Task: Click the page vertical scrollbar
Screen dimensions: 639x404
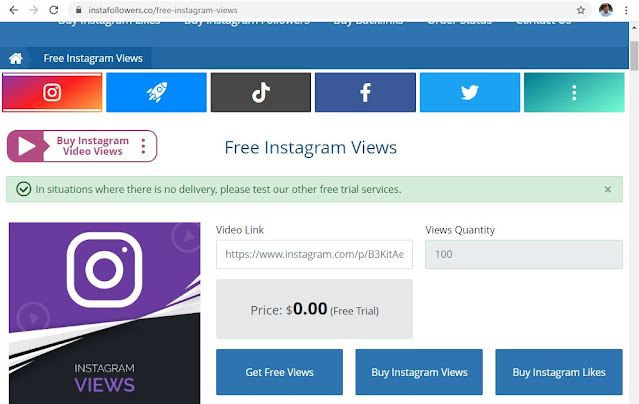Action: point(634,56)
